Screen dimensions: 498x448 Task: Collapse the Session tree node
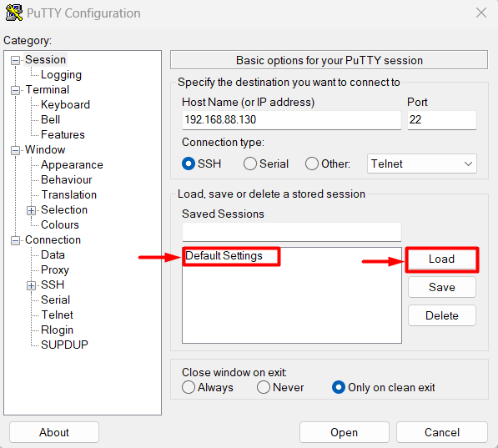[x=15, y=60]
